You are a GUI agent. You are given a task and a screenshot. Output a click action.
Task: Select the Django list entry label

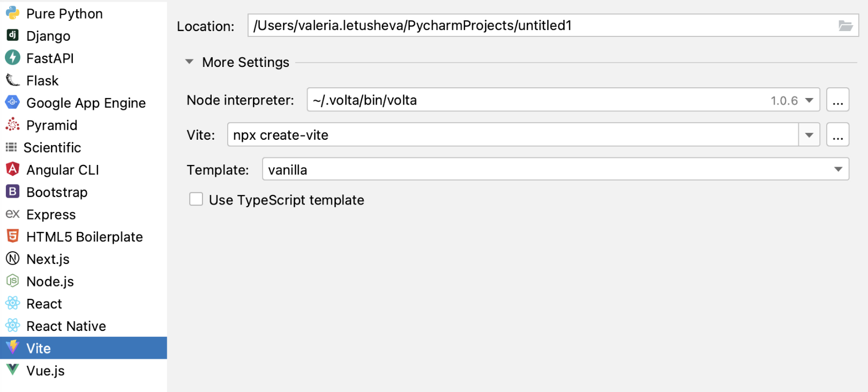pyautogui.click(x=48, y=36)
